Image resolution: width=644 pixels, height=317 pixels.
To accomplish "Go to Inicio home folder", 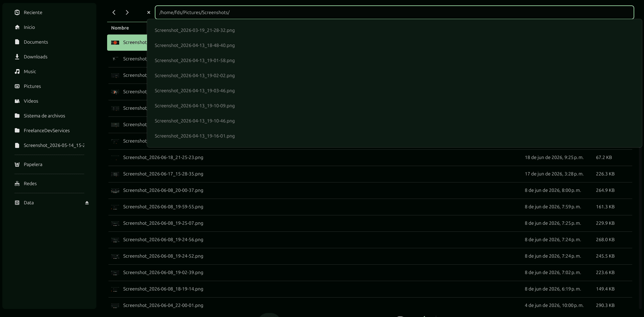I will (x=49, y=27).
